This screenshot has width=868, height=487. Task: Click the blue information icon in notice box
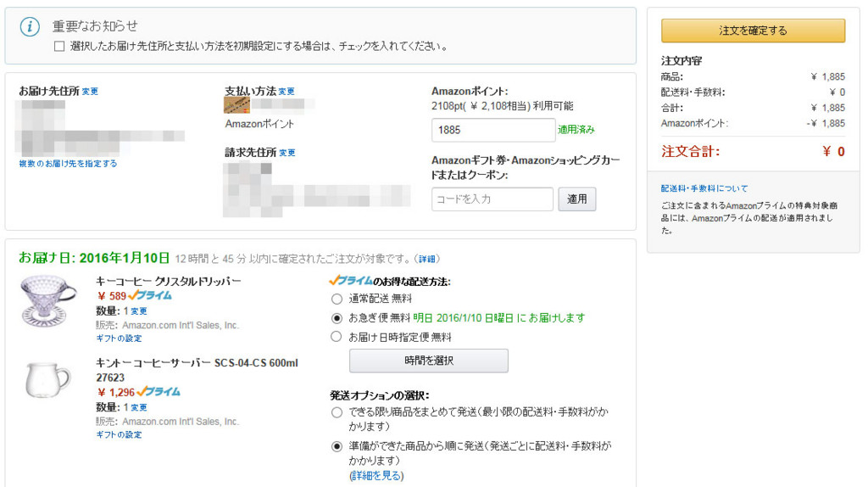click(x=30, y=26)
